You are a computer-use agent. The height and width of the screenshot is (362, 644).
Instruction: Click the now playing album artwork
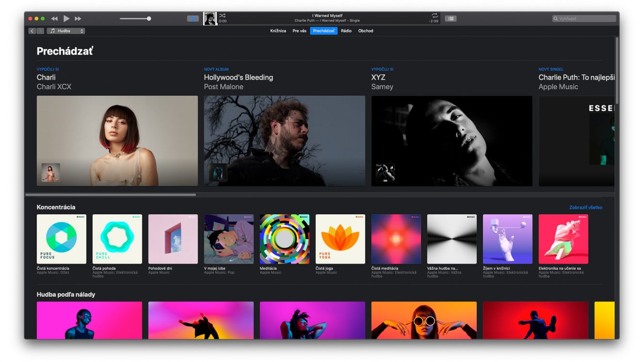click(210, 18)
